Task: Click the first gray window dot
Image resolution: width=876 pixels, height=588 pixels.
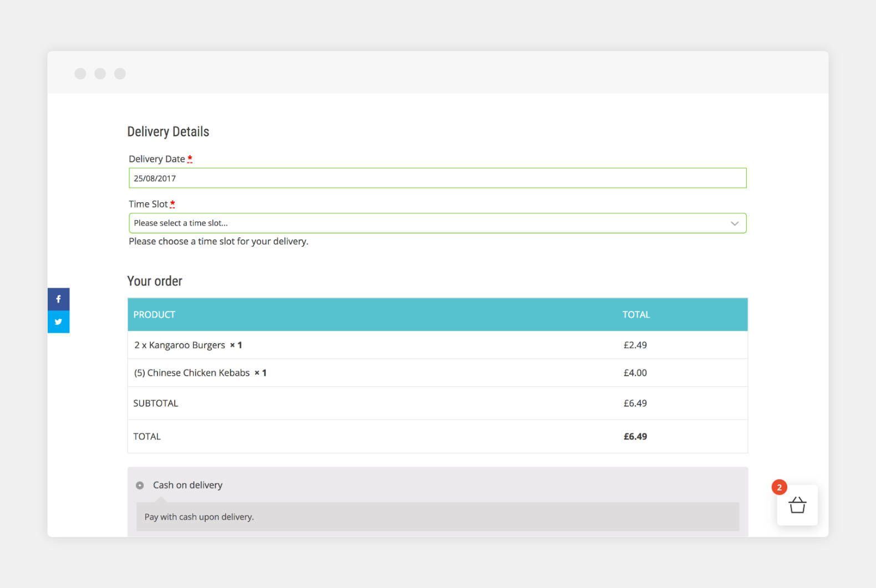Action: [80, 74]
